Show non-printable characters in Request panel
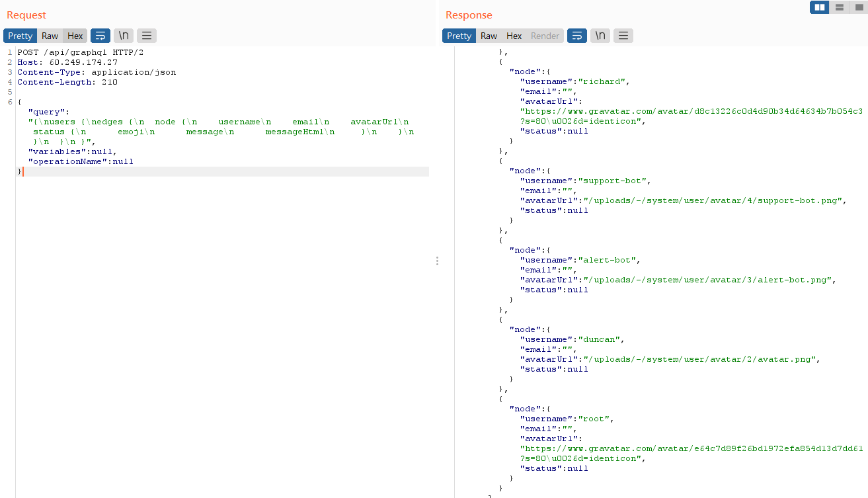The width and height of the screenshot is (868, 498). click(124, 36)
